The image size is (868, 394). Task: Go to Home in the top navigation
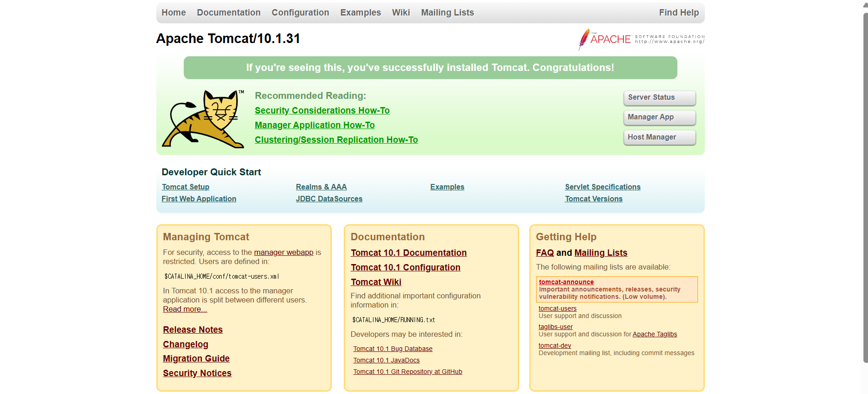(174, 13)
